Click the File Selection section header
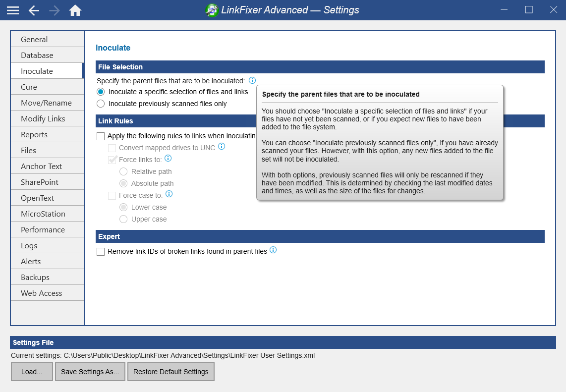This screenshot has width=566, height=392. click(320, 67)
